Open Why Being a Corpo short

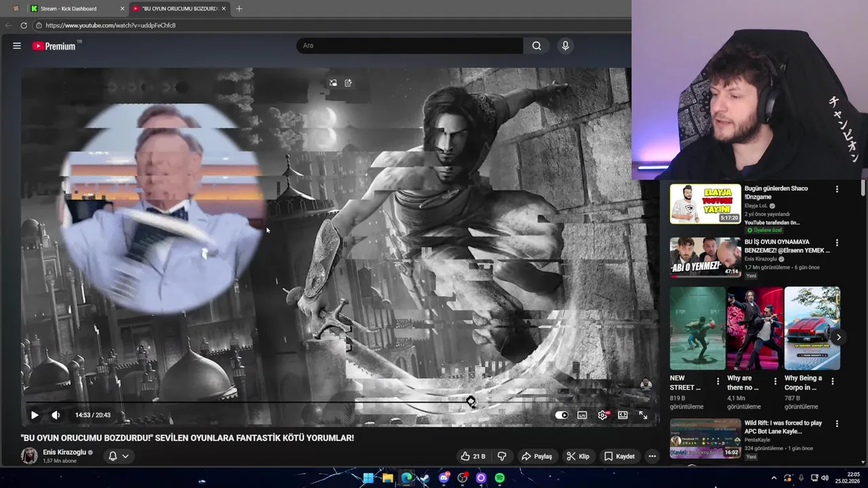[812, 328]
